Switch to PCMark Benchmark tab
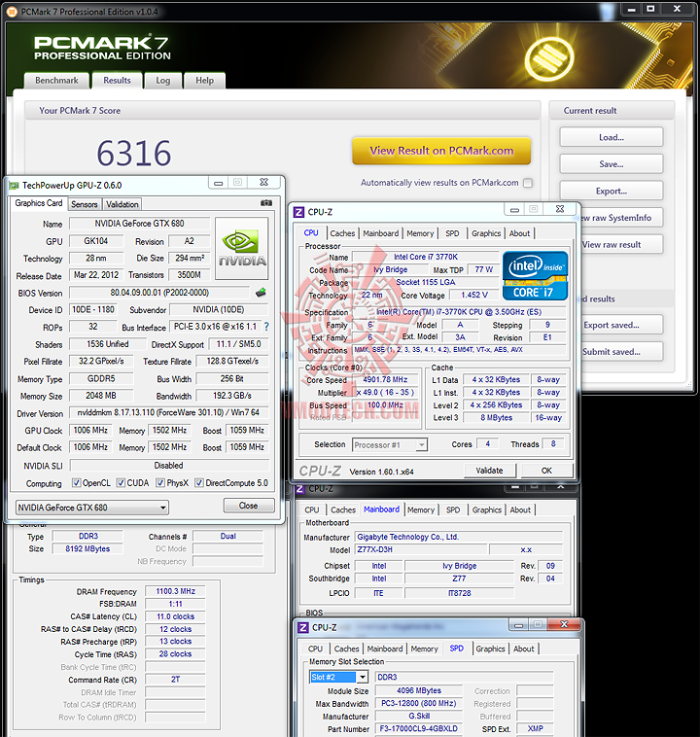 pyautogui.click(x=56, y=81)
